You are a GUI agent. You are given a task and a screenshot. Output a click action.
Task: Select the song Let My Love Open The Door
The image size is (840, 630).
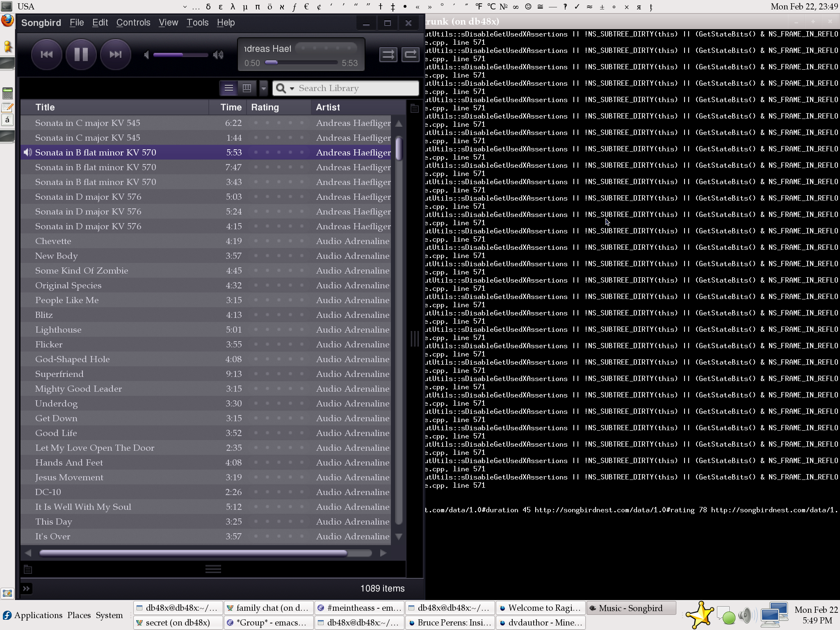tap(206, 448)
